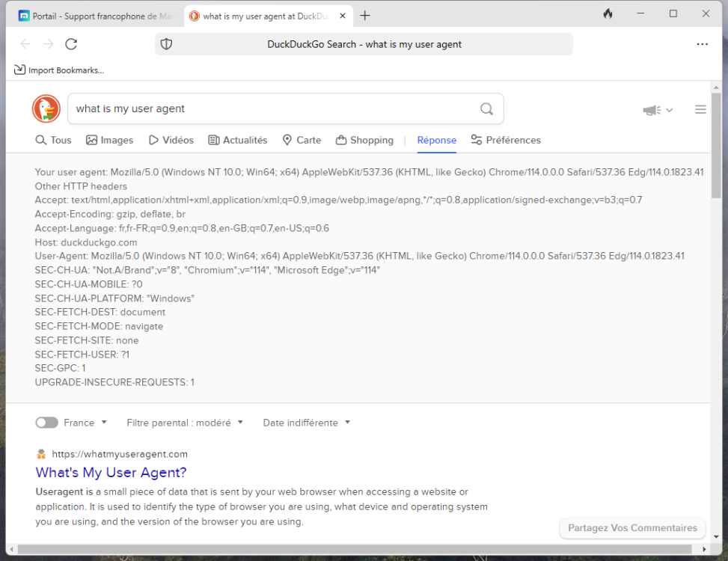Click the Partagez Vos Commentaires button
The width and height of the screenshot is (728, 561).
click(x=632, y=528)
